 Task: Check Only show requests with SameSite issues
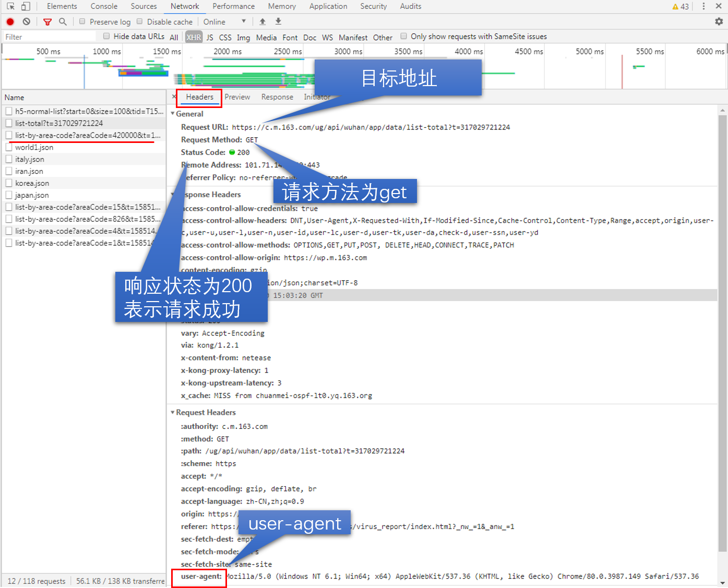point(403,37)
